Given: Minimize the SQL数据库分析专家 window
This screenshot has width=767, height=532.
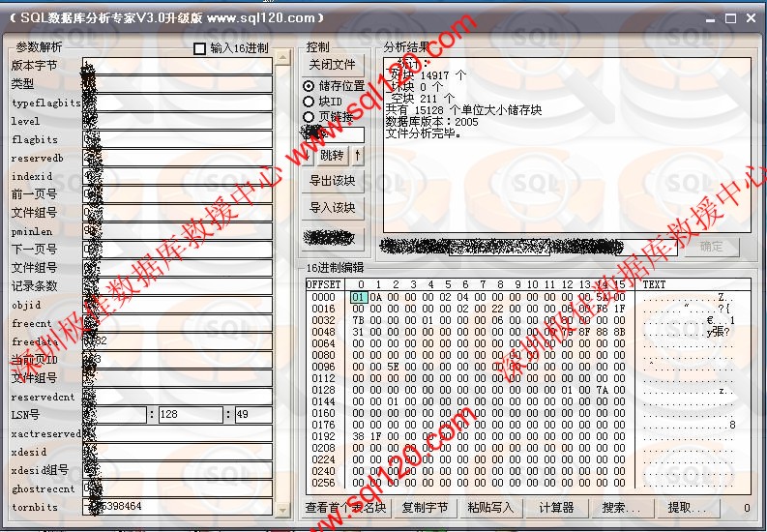Looking at the screenshot, I should [x=710, y=18].
